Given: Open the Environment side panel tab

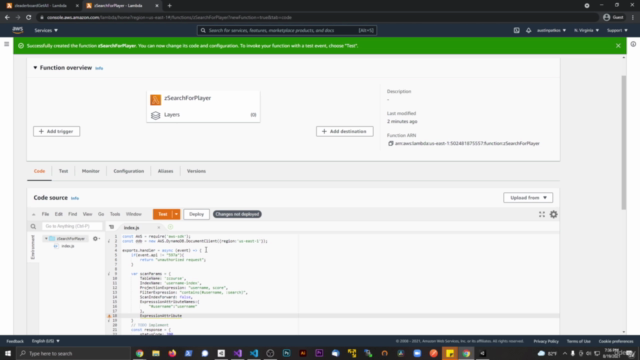Looking at the screenshot, I should 33,247.
